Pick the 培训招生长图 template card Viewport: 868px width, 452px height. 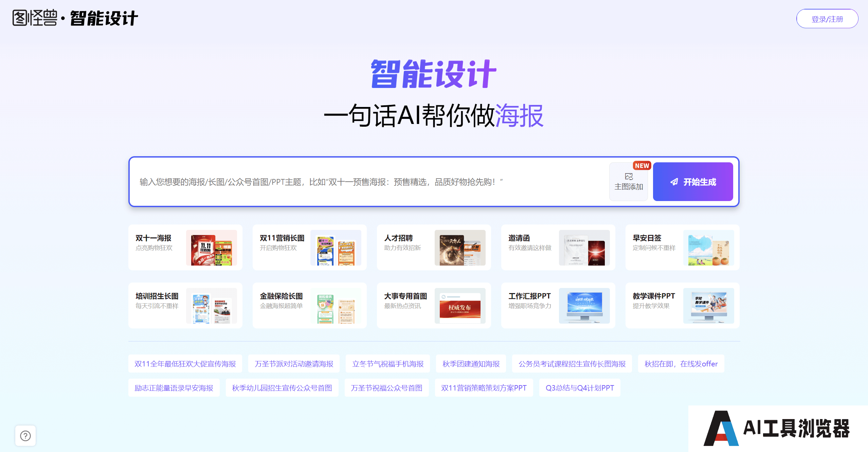[185, 305]
